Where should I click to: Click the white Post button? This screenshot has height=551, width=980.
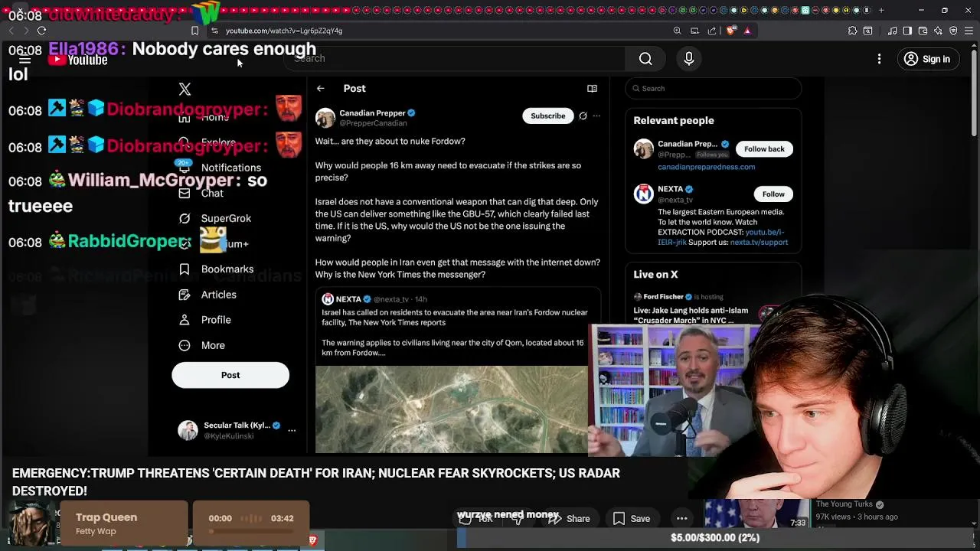pyautogui.click(x=230, y=375)
